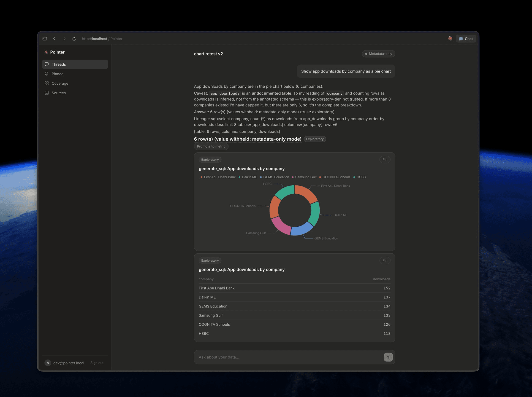This screenshot has width=532, height=397.
Task: Pin the downloads table card
Action: pos(385,261)
